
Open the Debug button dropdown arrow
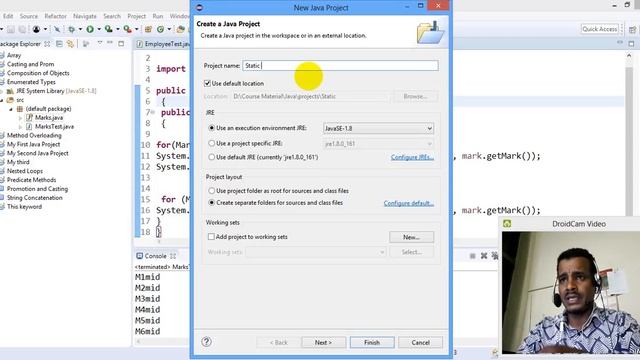click(x=80, y=29)
